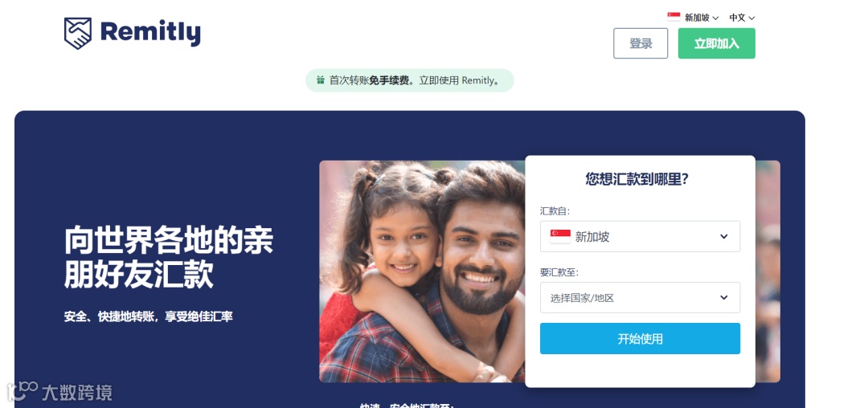Open the 新加坡 country selector in header
Image resolution: width=868 pixels, height=408 pixels.
[x=693, y=18]
